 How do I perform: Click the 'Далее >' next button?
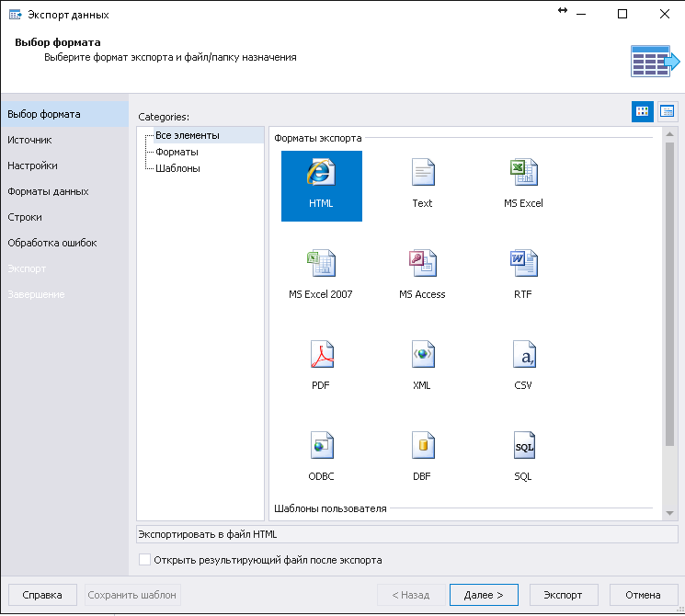point(484,595)
